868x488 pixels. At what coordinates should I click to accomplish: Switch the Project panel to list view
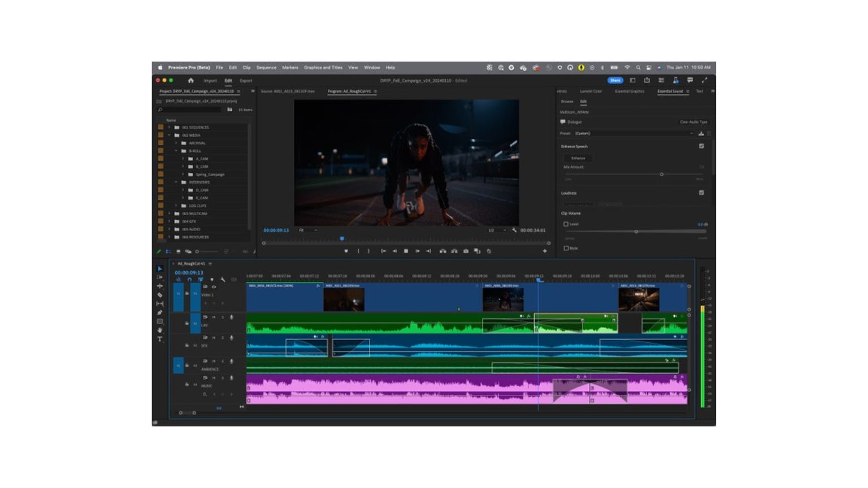[168, 251]
